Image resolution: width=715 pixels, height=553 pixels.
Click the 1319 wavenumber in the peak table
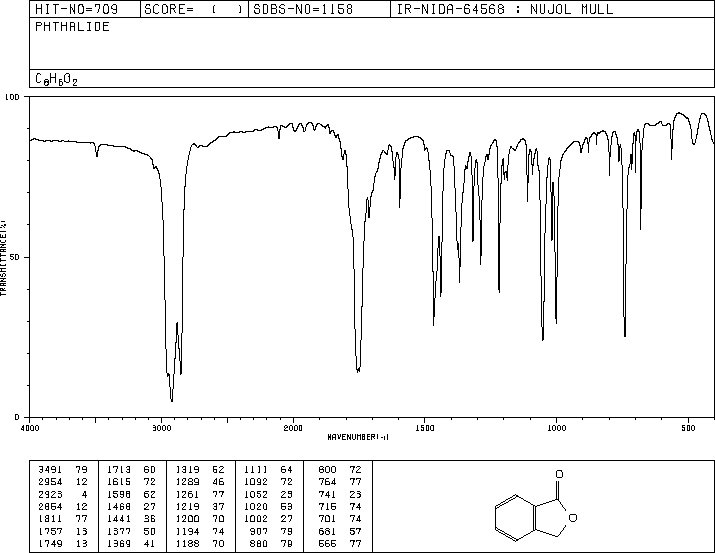tap(187, 470)
